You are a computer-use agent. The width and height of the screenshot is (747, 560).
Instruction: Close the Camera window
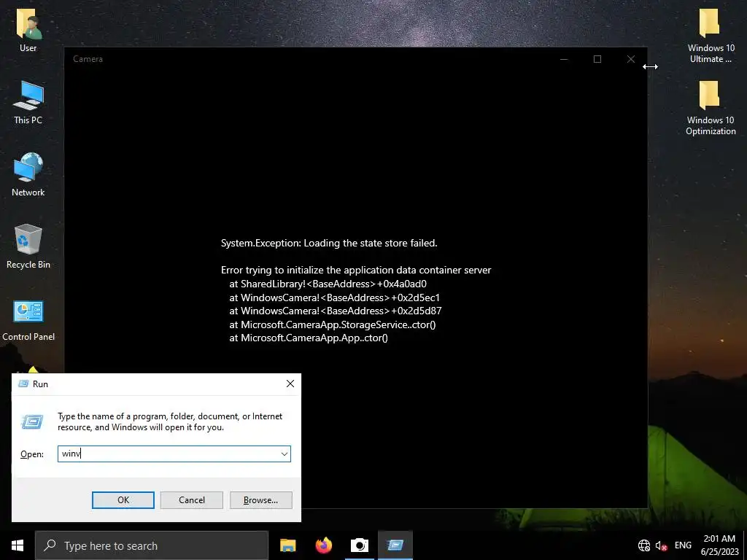coord(631,59)
